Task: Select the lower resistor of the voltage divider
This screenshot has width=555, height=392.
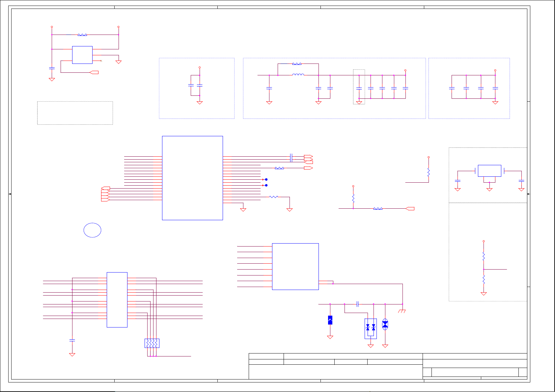Action: [x=484, y=279]
